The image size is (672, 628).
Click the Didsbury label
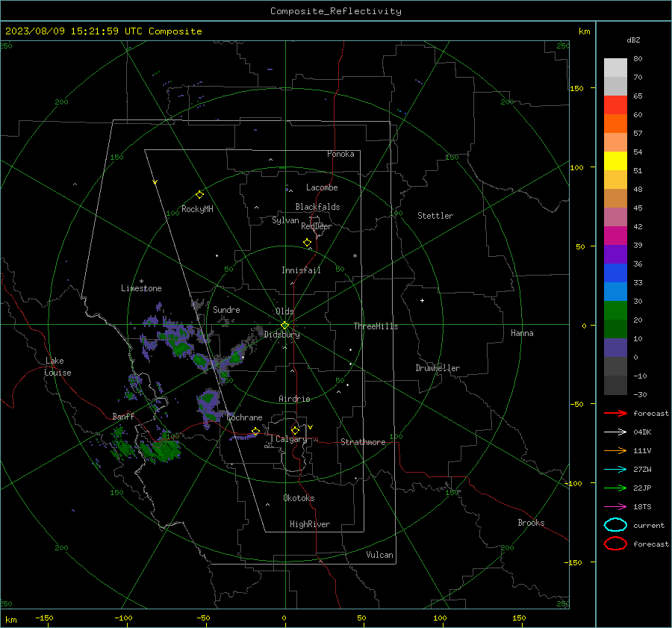click(281, 335)
